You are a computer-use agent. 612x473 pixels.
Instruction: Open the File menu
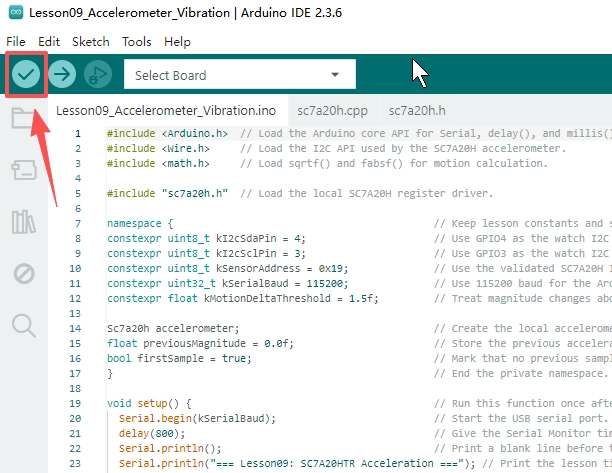tap(16, 41)
